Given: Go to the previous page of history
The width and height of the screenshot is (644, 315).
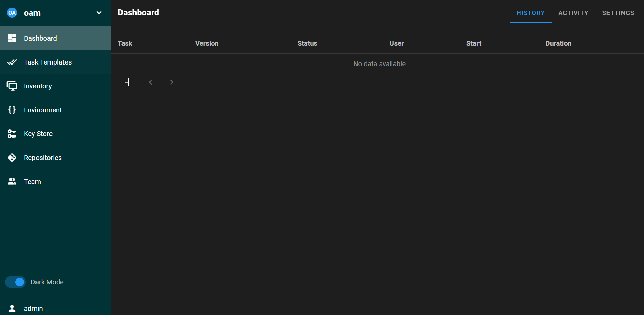Looking at the screenshot, I should [x=151, y=82].
